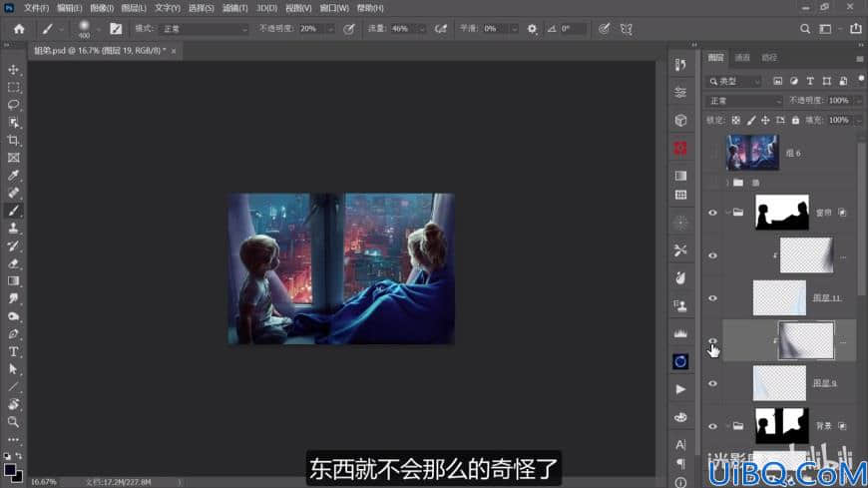
Task: Toggle lock all for the layer
Action: 795,120
